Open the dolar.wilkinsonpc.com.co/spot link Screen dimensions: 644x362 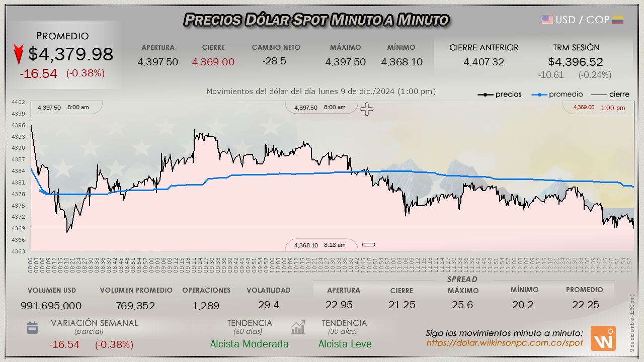point(504,343)
